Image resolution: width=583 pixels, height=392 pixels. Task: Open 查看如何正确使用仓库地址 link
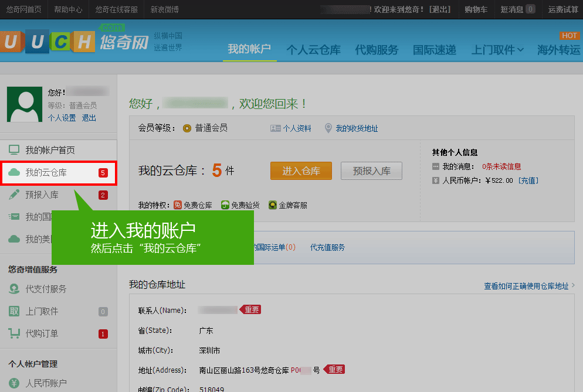[x=526, y=286]
